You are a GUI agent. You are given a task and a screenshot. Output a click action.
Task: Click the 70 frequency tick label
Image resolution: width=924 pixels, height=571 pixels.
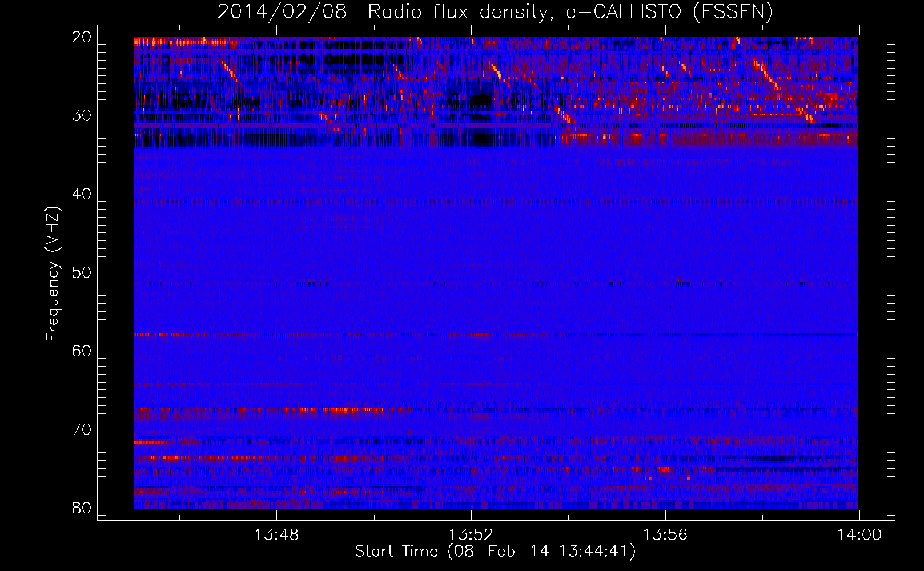click(x=82, y=429)
